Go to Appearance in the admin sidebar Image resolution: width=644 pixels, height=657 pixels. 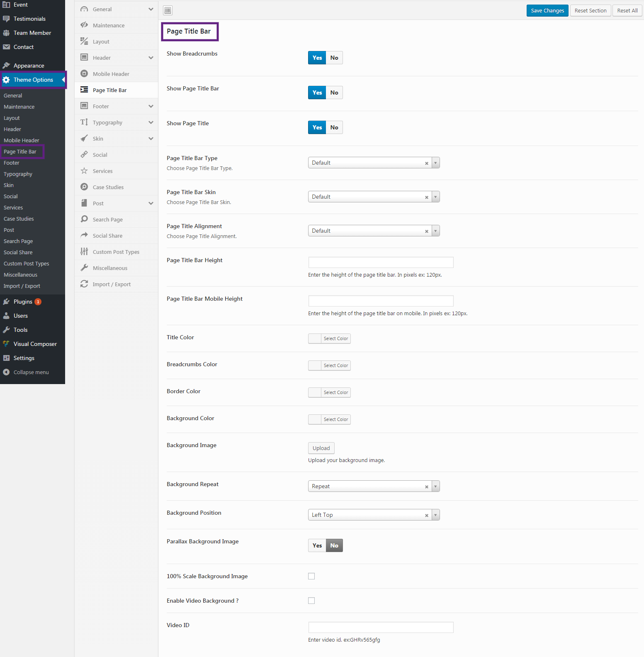click(29, 66)
